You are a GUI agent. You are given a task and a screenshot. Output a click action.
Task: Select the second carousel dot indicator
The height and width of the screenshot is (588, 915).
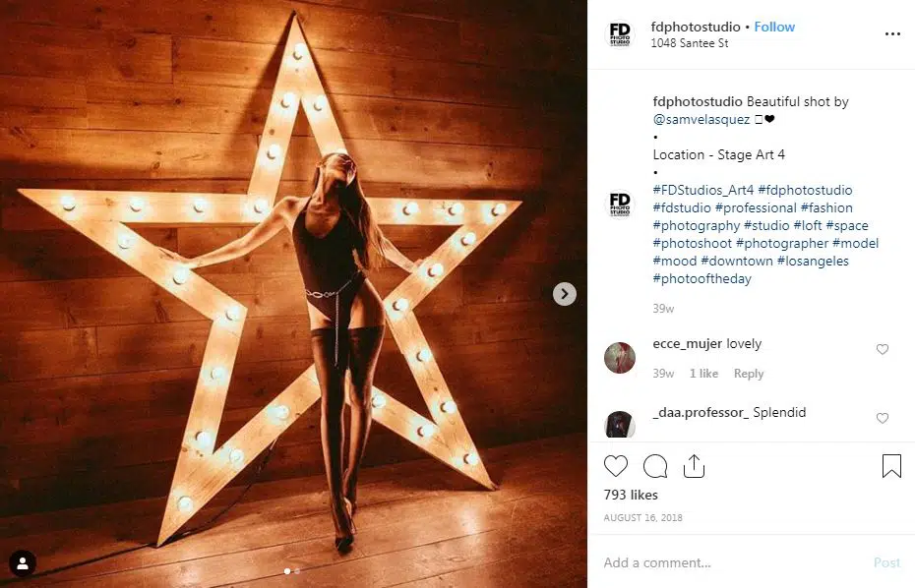click(x=297, y=571)
